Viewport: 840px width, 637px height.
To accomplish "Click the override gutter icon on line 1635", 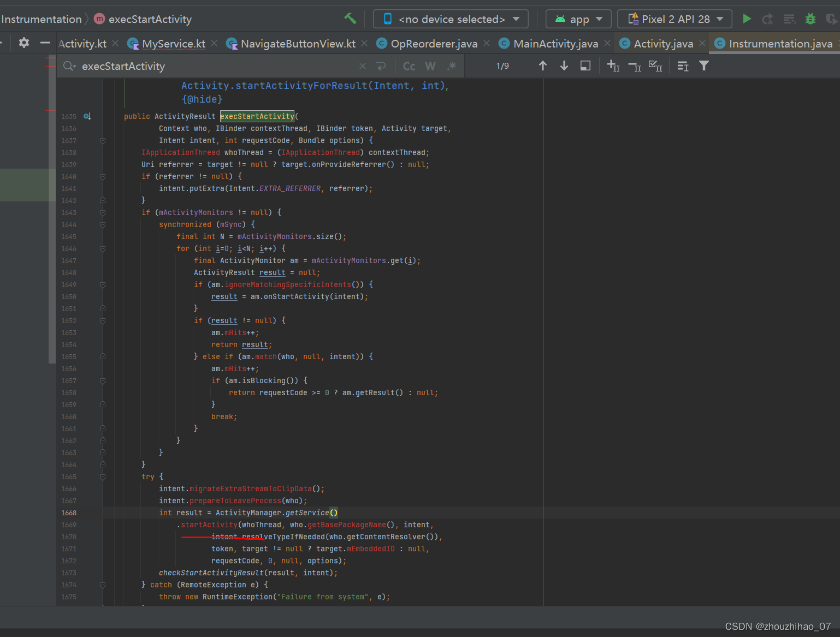I will [x=87, y=116].
